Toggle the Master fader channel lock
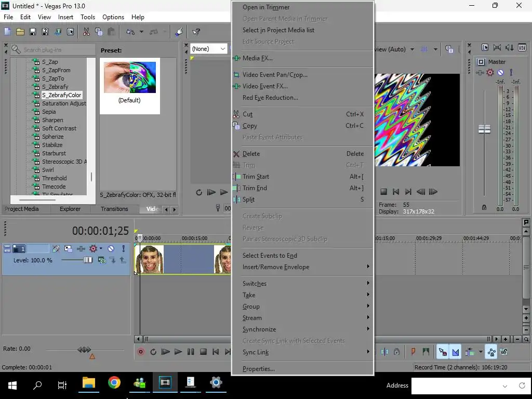 [x=484, y=207]
